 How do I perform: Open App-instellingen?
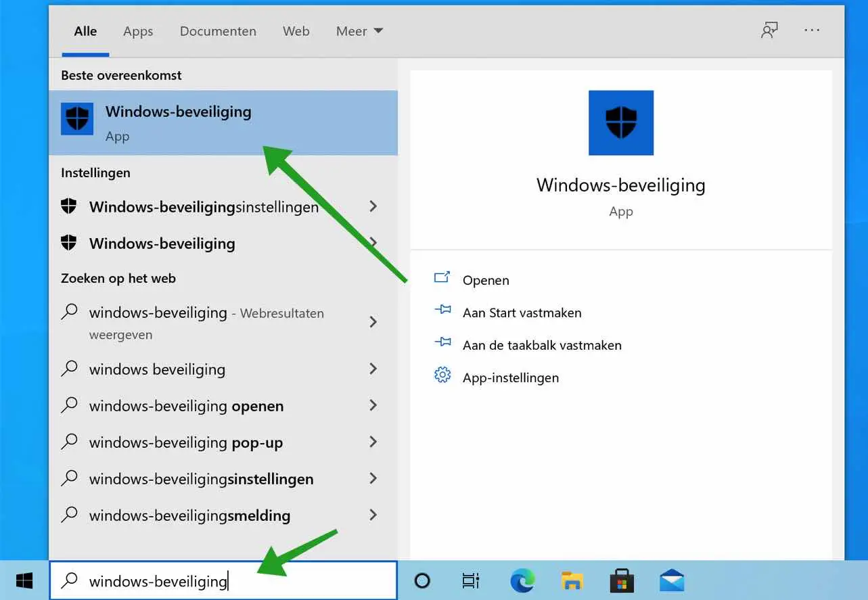[x=511, y=377]
